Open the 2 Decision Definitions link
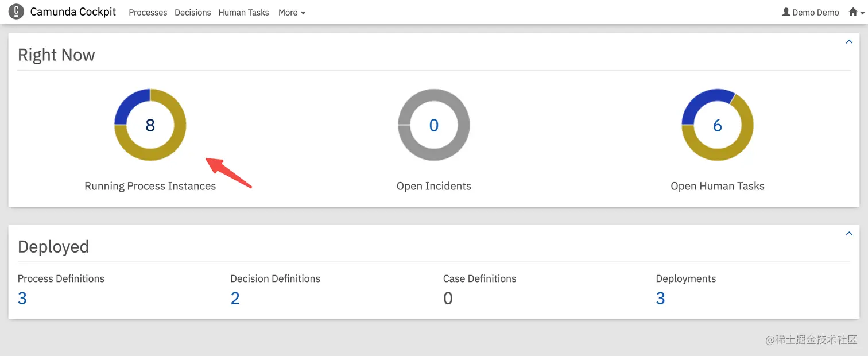This screenshot has width=868, height=356. (235, 298)
